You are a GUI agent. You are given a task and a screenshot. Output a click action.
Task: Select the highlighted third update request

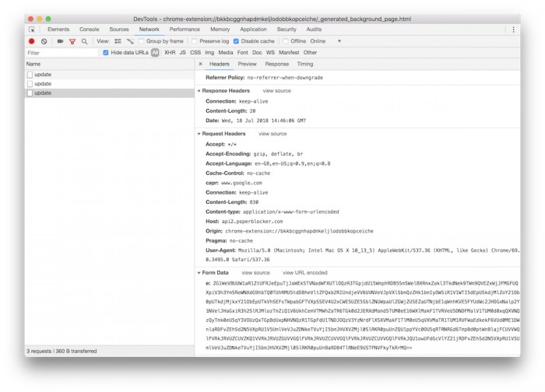point(110,93)
